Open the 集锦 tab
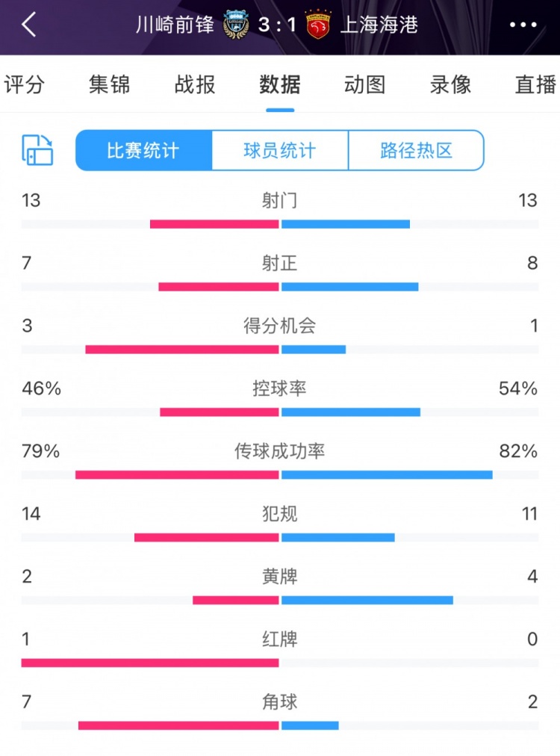Image resolution: width=560 pixels, height=756 pixels. 109,84
